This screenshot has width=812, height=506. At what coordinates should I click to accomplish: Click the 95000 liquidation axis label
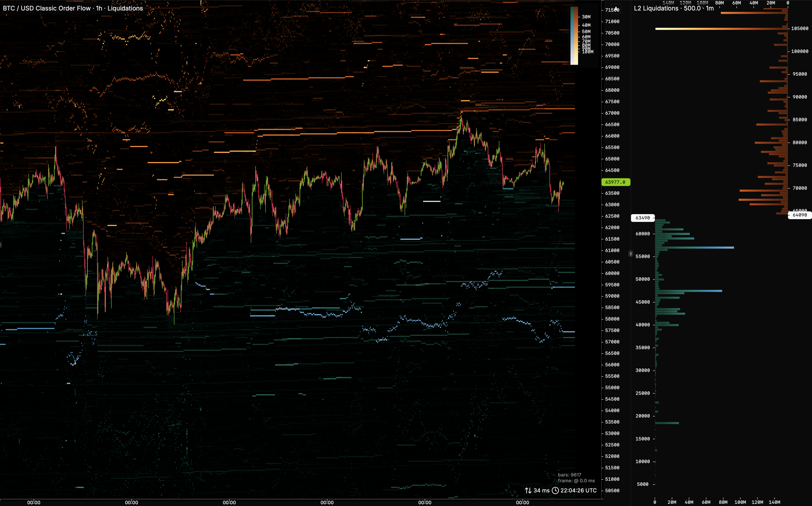800,74
